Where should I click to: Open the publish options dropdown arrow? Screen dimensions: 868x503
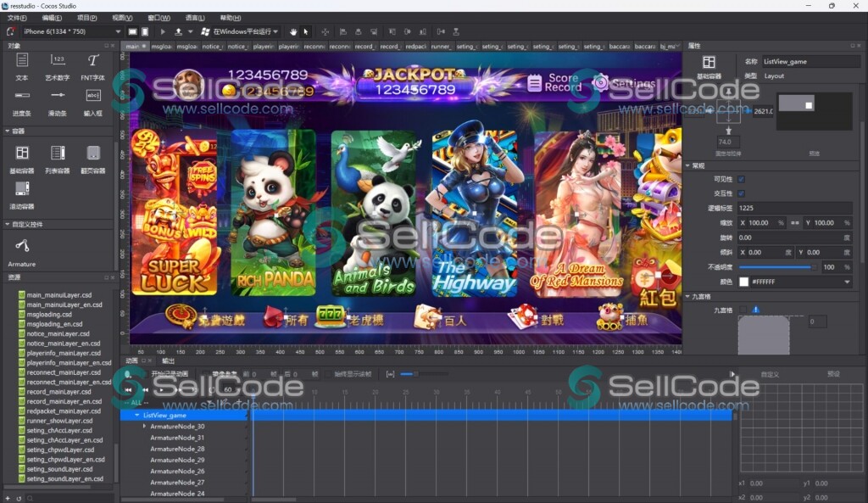click(x=191, y=31)
